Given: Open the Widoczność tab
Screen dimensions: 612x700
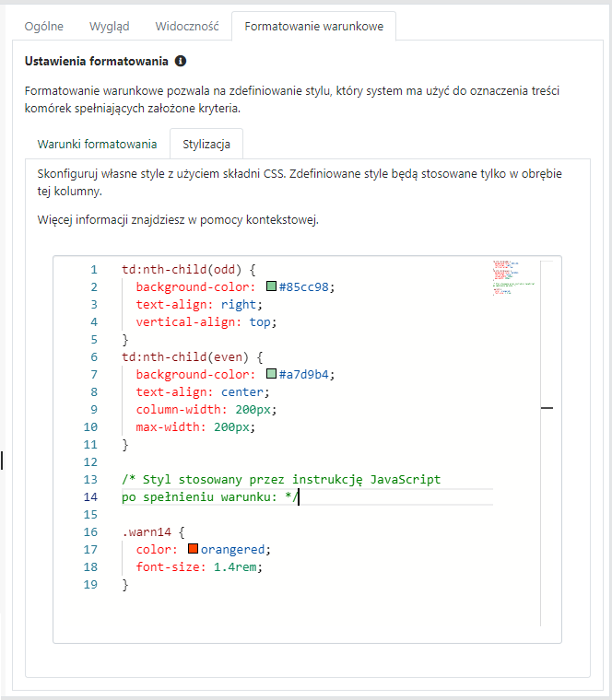Looking at the screenshot, I should [187, 27].
